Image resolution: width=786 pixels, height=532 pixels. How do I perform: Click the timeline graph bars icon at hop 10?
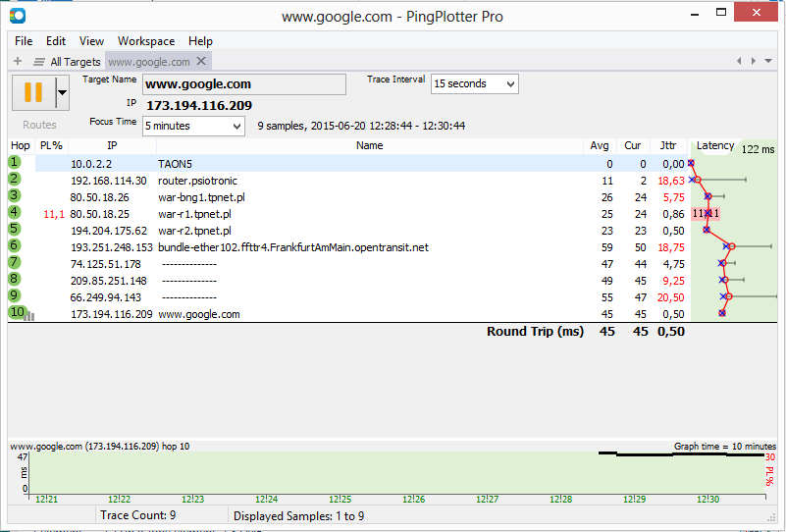(30, 316)
